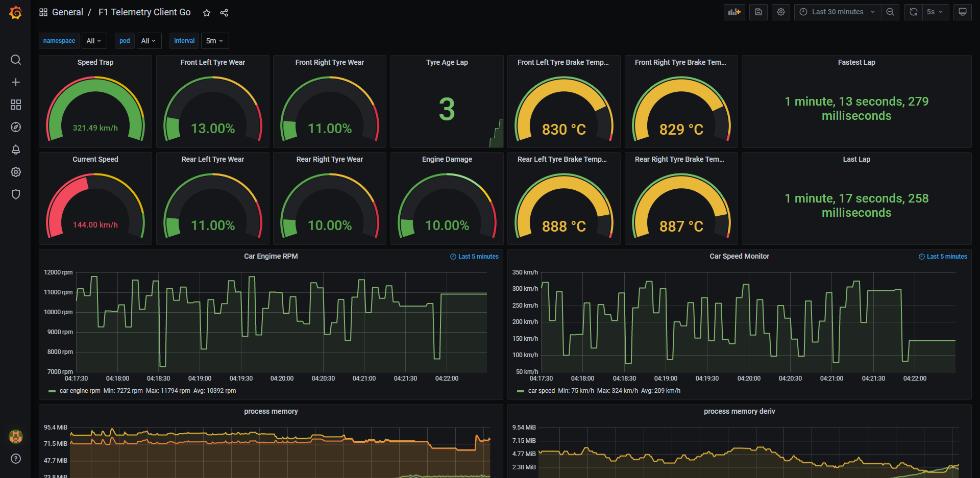This screenshot has height=478, width=980.
Task: Open the interval variable 5m dropdown
Action: pos(214,41)
